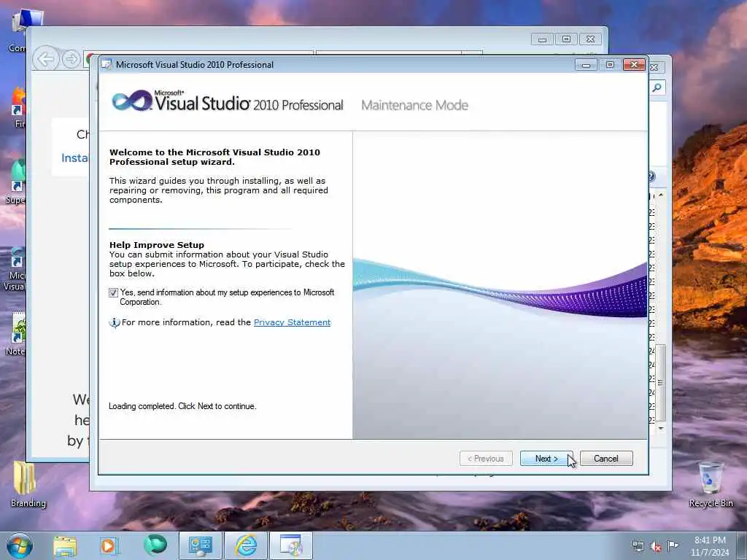The image size is (747, 560).
Task: Click the Next button in setup wizard
Action: point(546,459)
